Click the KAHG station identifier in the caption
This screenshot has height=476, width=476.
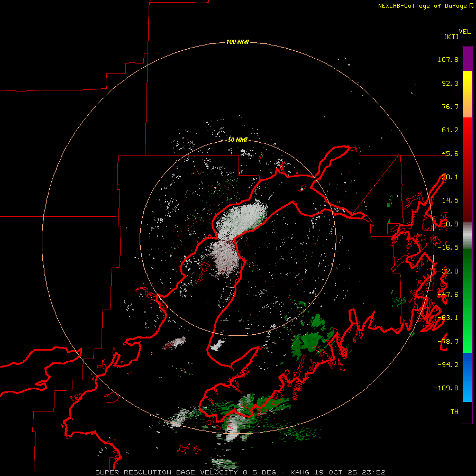(x=300, y=472)
